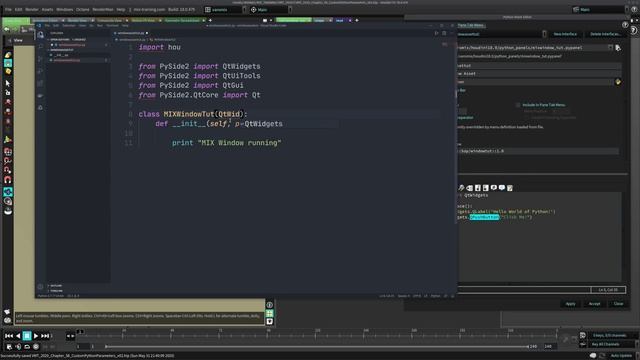Click the last icon in the script editor toolbar
The width and height of the screenshot is (640, 360).
coord(510,188)
